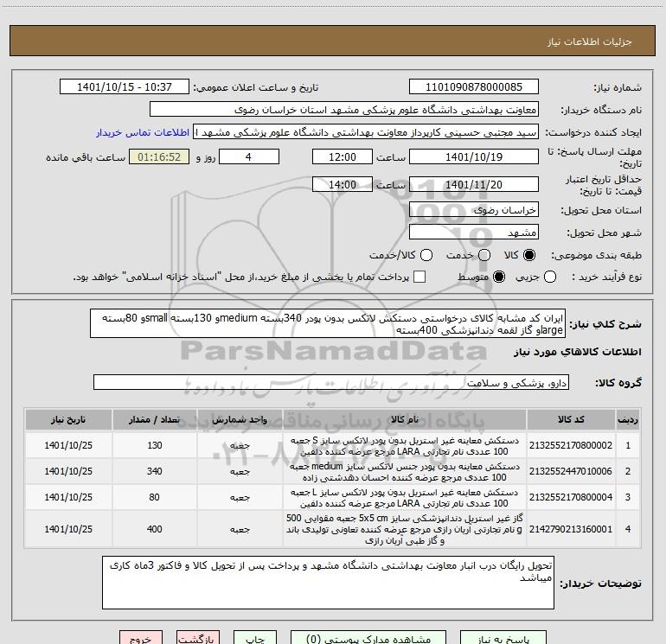666x644 pixels.
Task: Click the چاپ print button
Action: [x=255, y=638]
